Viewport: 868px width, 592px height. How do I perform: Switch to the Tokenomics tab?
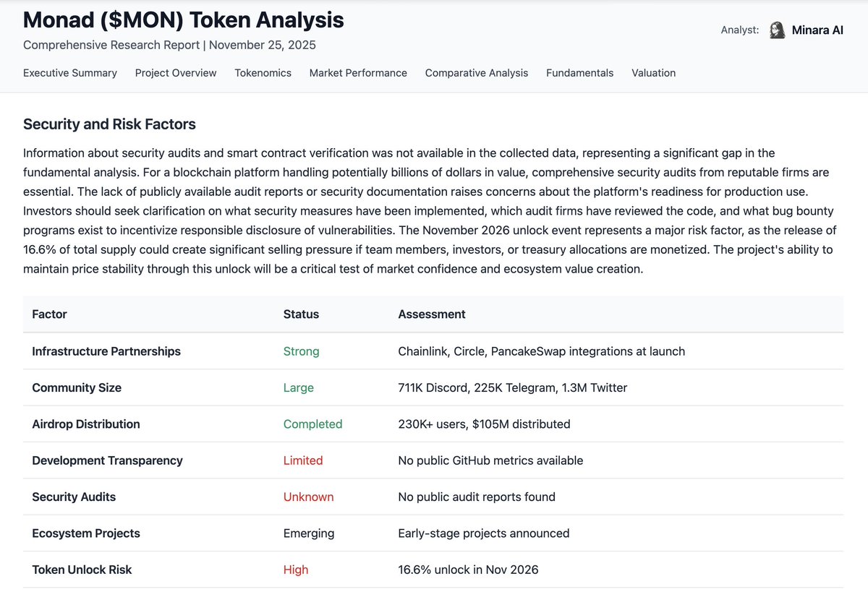tap(263, 73)
